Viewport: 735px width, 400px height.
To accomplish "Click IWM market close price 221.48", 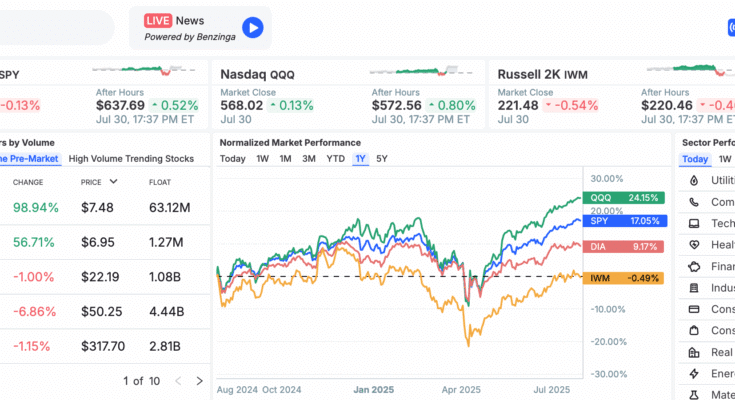I will [518, 106].
